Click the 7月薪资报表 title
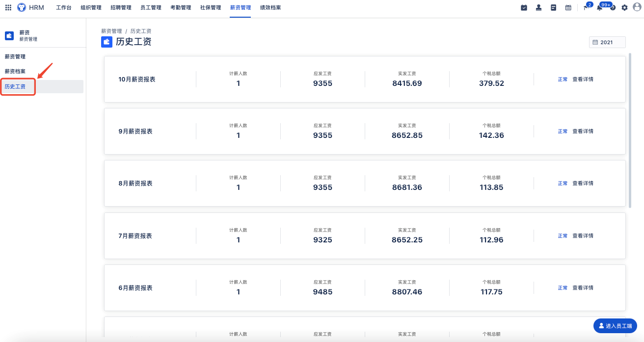The width and height of the screenshot is (644, 342). click(135, 236)
